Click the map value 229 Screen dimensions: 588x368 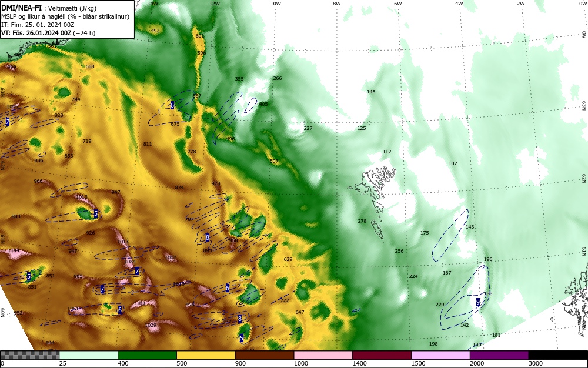click(440, 305)
